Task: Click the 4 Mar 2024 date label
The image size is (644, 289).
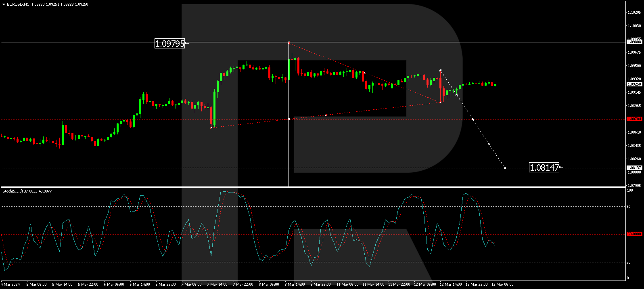Action: pyautogui.click(x=10, y=285)
